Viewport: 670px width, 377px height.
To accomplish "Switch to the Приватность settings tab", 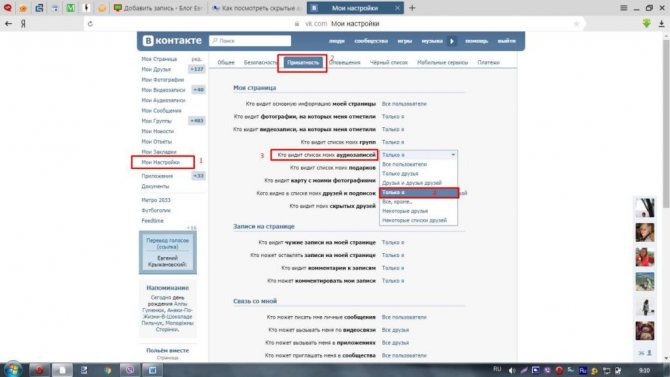I will tap(303, 62).
